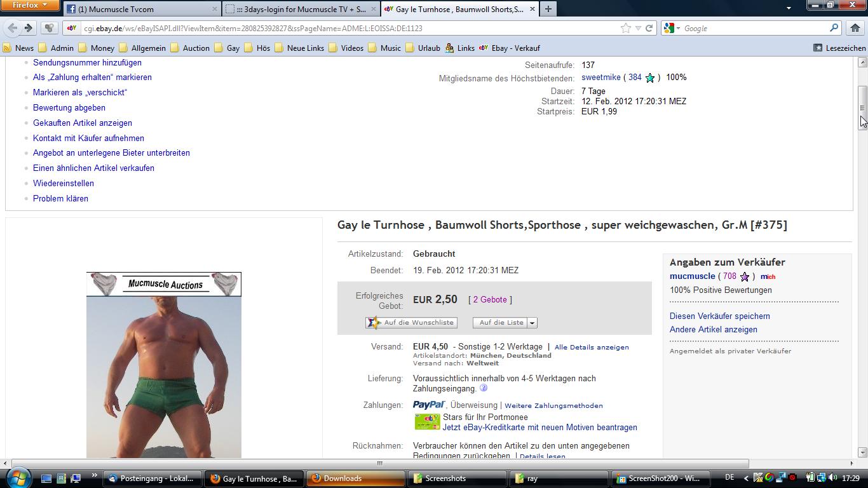Reload the page using the refresh icon
Screen dimensions: 868x488
[649, 28]
